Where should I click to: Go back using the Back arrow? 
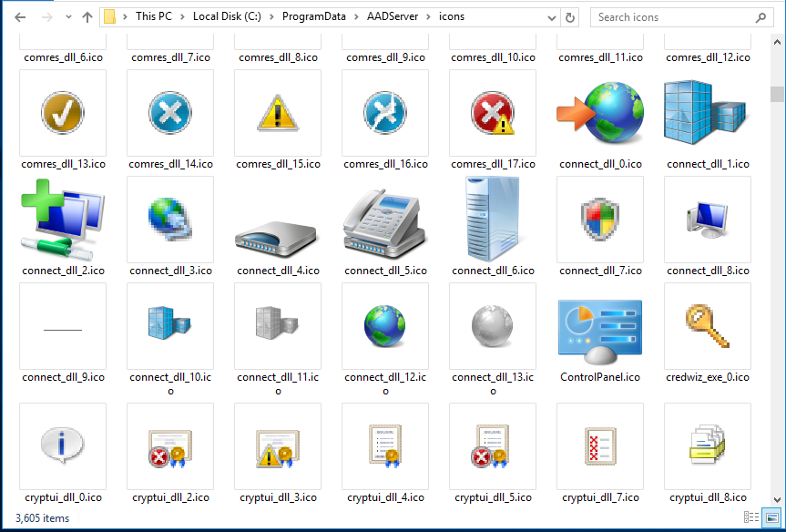(20, 17)
